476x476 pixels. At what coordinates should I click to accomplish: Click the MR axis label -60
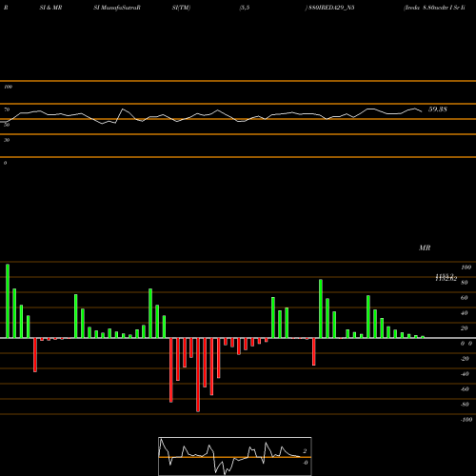[x=465, y=389]
